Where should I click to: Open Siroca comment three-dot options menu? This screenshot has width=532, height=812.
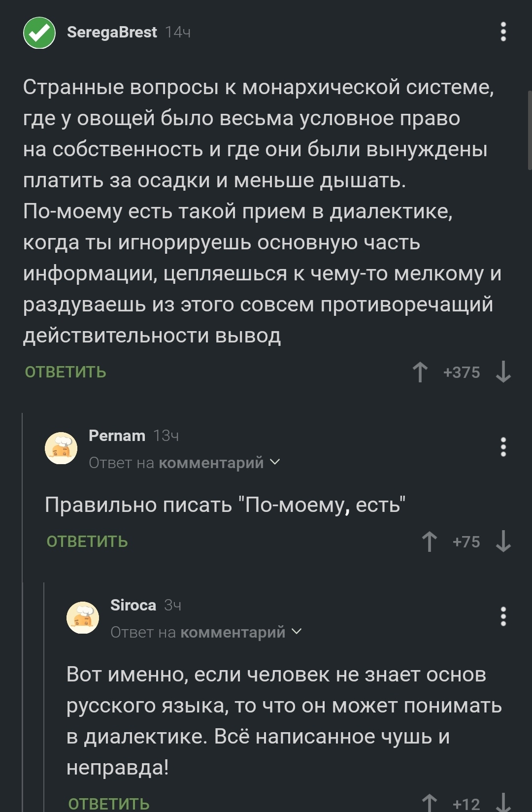pos(503,617)
